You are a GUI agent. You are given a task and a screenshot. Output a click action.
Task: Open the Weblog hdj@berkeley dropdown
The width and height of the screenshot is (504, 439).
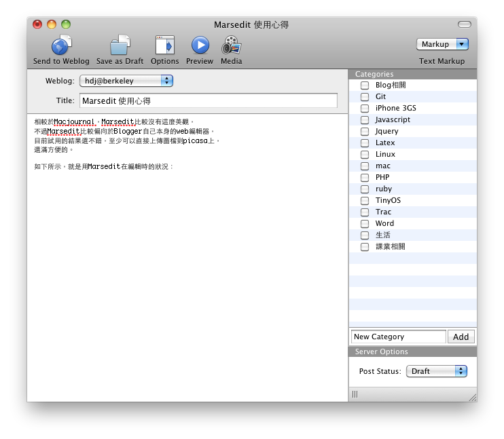(126, 81)
